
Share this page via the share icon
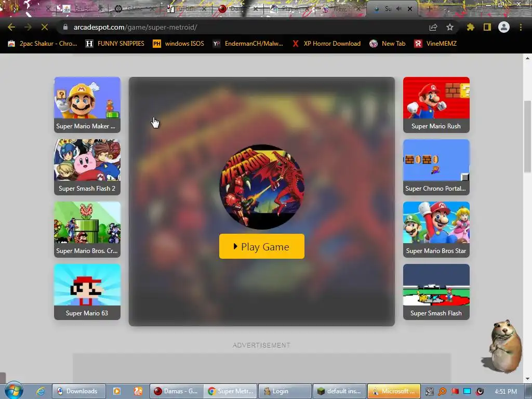(x=433, y=27)
